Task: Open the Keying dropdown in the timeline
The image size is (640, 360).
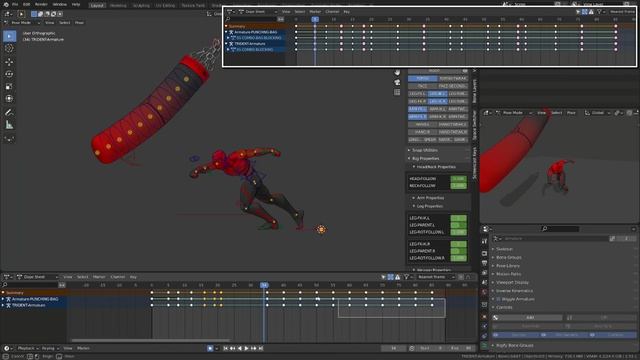Action: 50,348
